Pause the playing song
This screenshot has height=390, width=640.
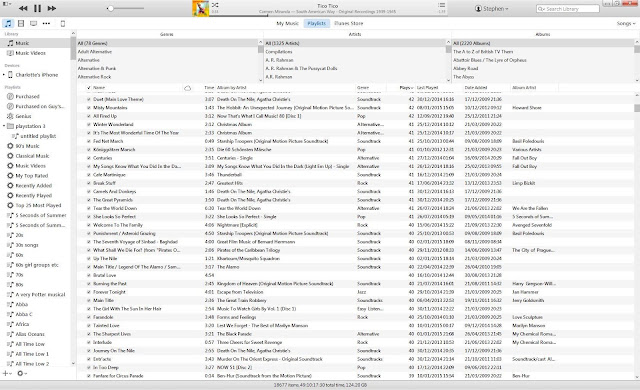[x=37, y=8]
